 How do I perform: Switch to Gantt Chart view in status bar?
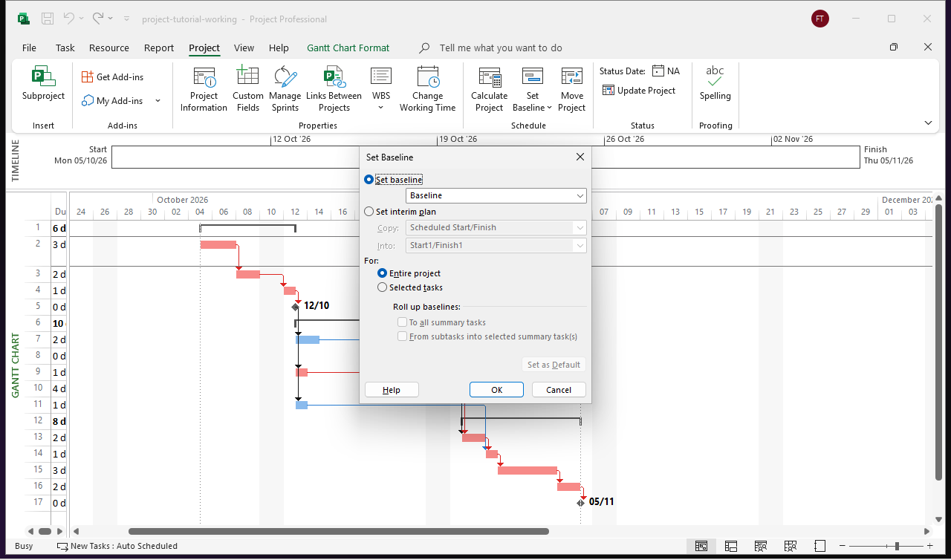pos(701,546)
